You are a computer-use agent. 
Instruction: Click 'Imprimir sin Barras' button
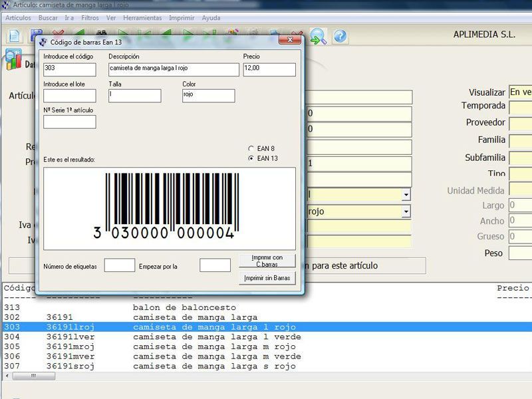coord(267,278)
